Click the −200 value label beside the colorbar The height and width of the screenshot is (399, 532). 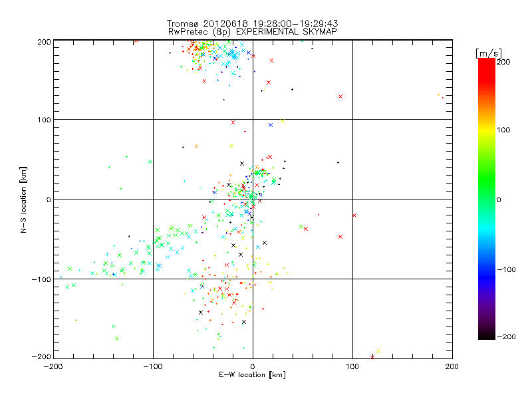coord(506,336)
